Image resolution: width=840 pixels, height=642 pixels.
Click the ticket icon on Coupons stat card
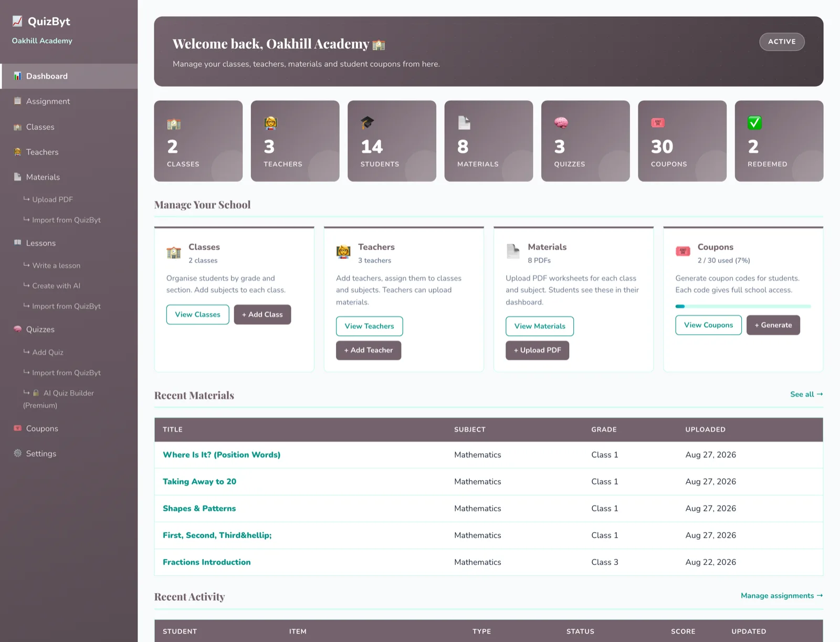click(x=658, y=123)
